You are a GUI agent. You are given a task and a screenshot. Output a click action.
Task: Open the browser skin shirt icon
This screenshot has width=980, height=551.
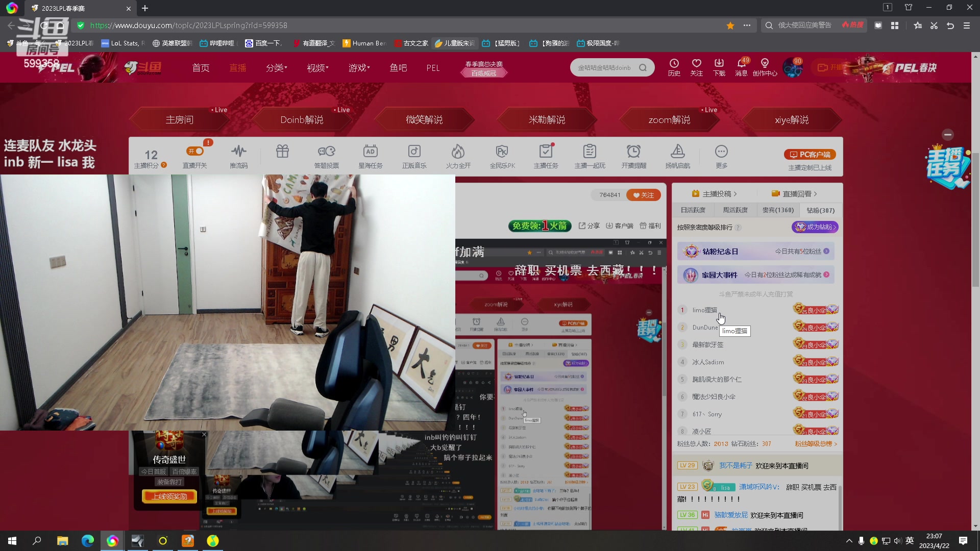pyautogui.click(x=909, y=8)
